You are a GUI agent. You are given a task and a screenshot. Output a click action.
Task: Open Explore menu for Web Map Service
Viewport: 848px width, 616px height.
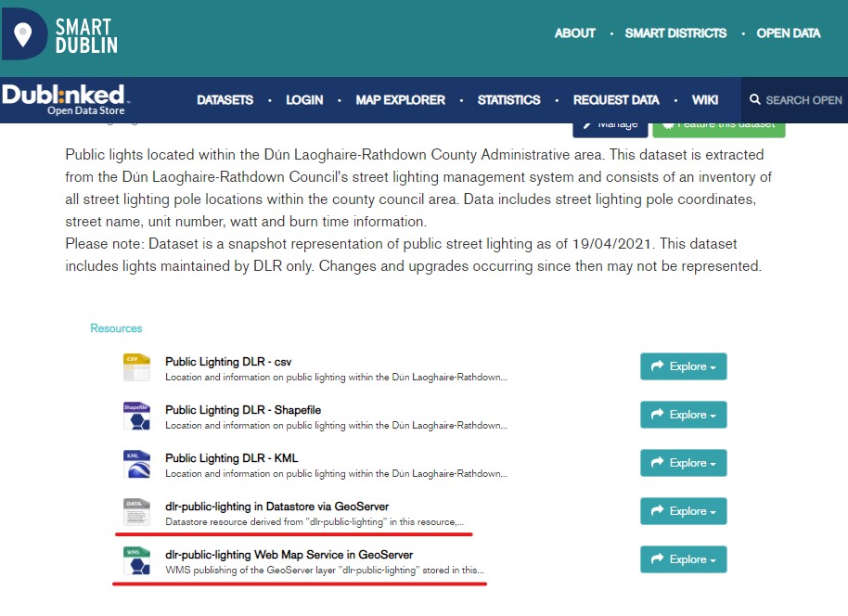click(x=683, y=559)
